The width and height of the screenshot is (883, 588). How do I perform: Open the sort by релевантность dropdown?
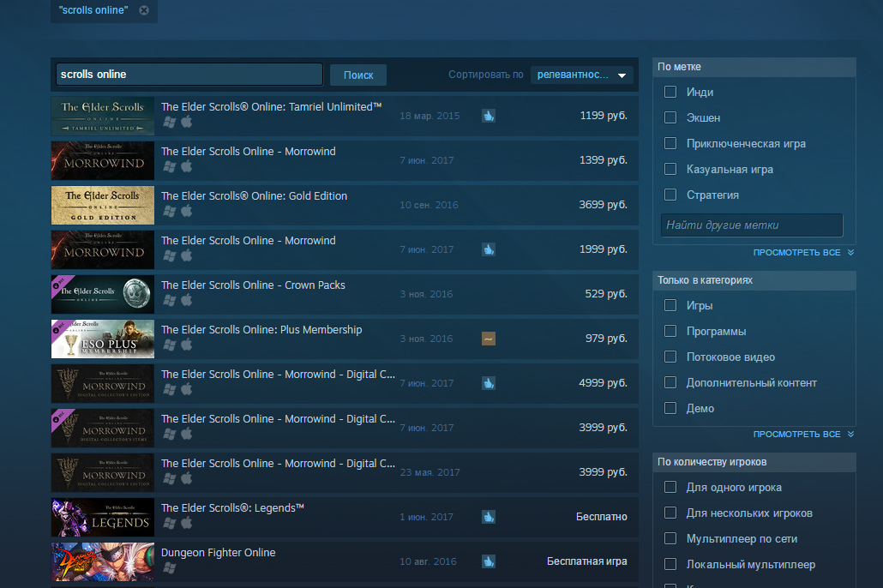click(582, 75)
